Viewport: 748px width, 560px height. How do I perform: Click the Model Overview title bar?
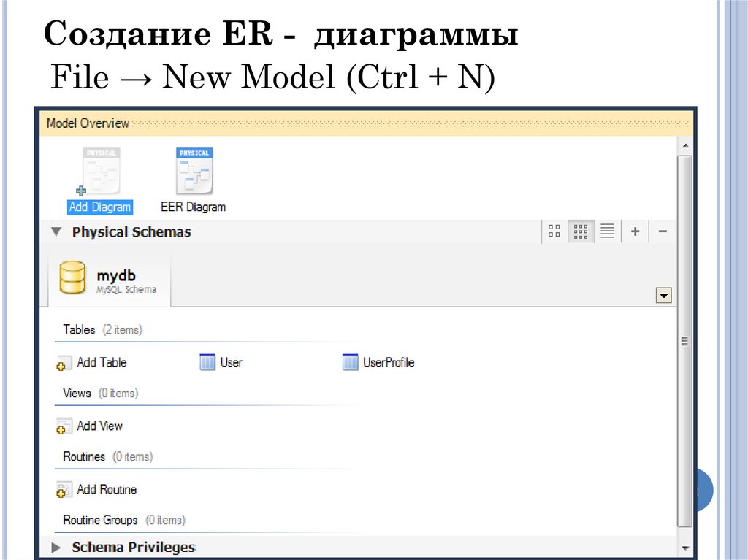88,123
